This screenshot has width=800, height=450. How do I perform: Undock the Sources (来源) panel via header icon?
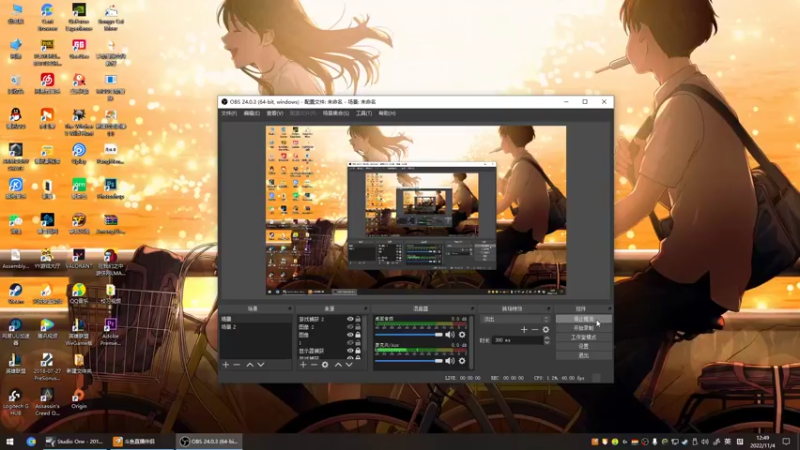[x=365, y=309]
